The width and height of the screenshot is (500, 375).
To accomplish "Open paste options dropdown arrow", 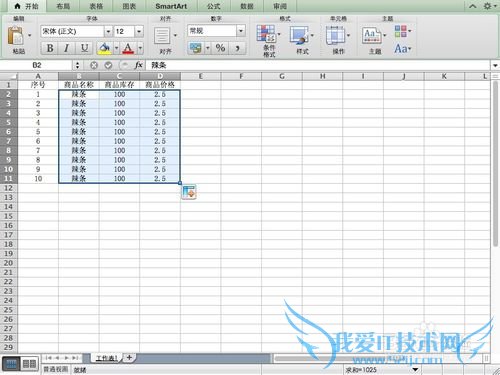I will (29, 35).
